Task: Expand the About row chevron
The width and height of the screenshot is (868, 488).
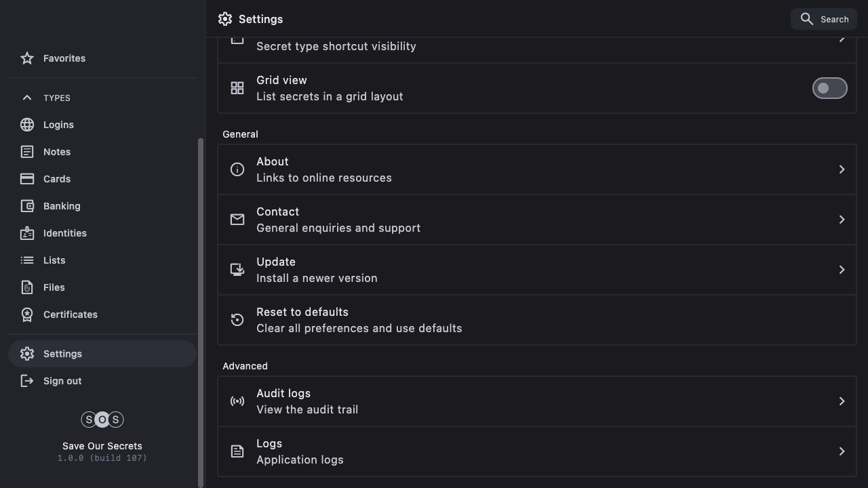Action: pos(842,169)
